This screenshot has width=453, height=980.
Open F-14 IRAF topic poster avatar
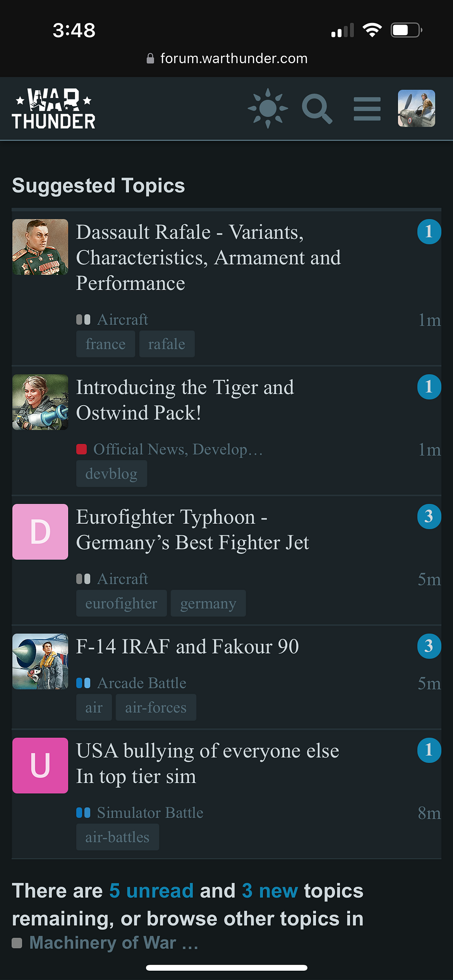coord(40,661)
